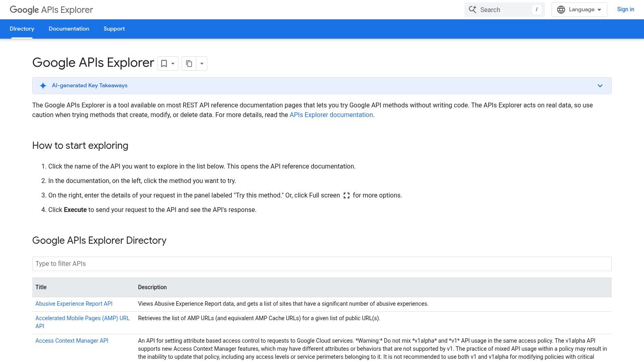Open the Support tab
The height and width of the screenshot is (362, 644).
point(114,29)
